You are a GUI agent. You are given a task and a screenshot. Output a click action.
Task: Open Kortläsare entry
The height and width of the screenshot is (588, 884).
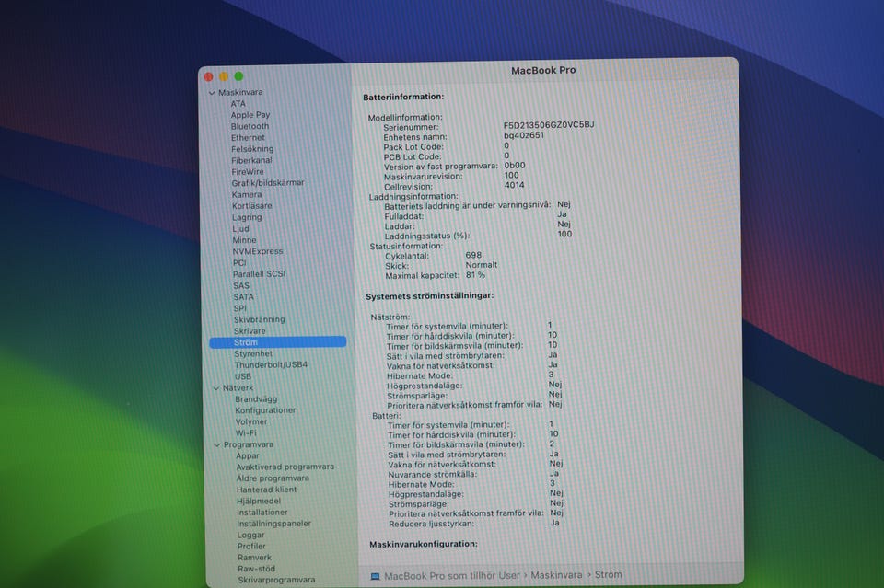(x=252, y=206)
